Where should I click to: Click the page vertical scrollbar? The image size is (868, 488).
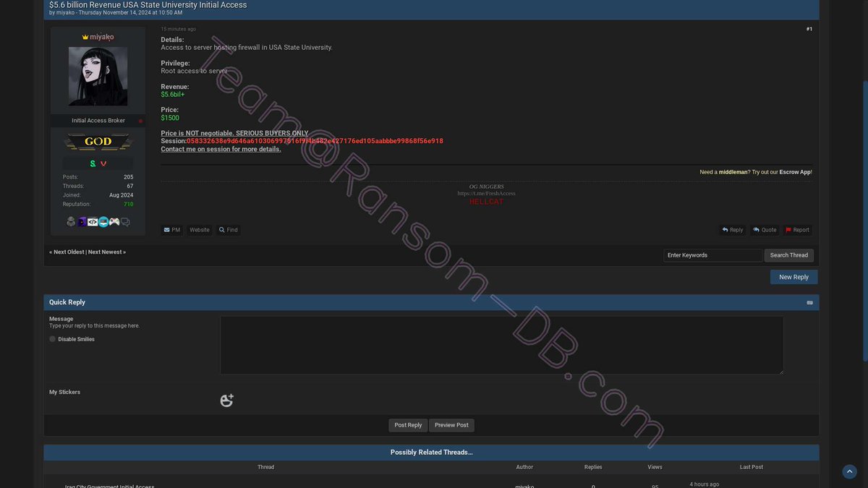coord(864,221)
